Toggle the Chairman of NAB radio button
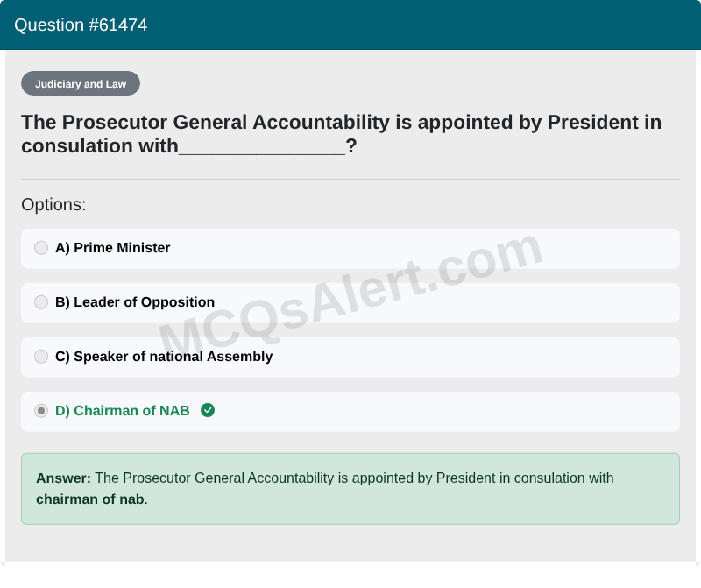 (x=41, y=411)
